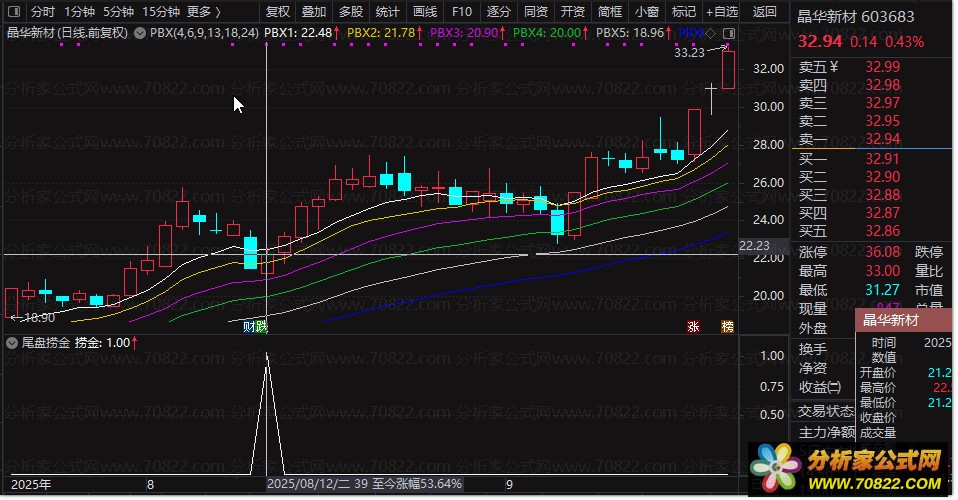Viewport: 958px width, 500px height.
Task: Click the ¥ icon beside 卖五
Action: tap(832, 67)
